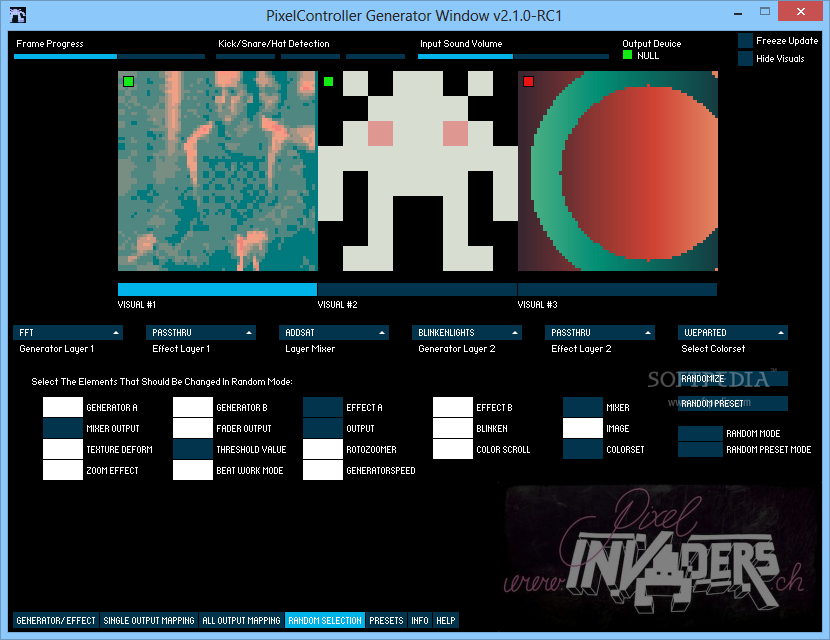Expand the ADDSAT Layer Mixer dropdown
The image size is (830, 640).
pyautogui.click(x=333, y=332)
